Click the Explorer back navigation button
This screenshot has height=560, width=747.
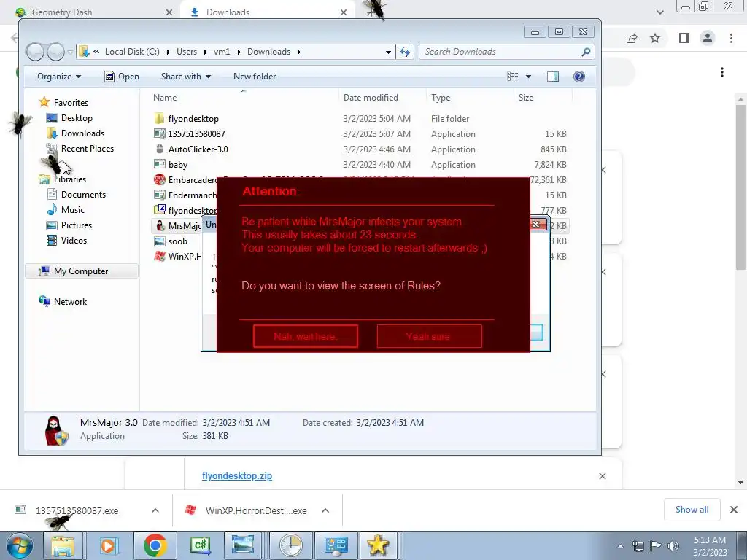pyautogui.click(x=35, y=52)
